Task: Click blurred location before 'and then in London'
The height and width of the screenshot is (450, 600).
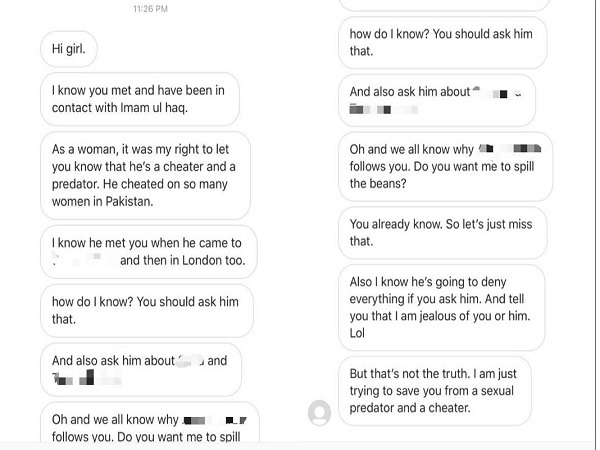Action: (84, 260)
